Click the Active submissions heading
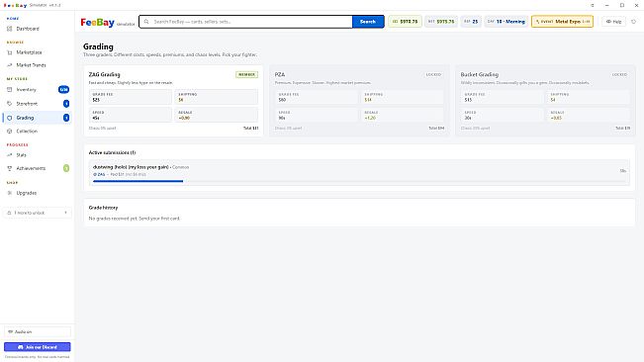The height and width of the screenshot is (362, 644). click(x=112, y=152)
